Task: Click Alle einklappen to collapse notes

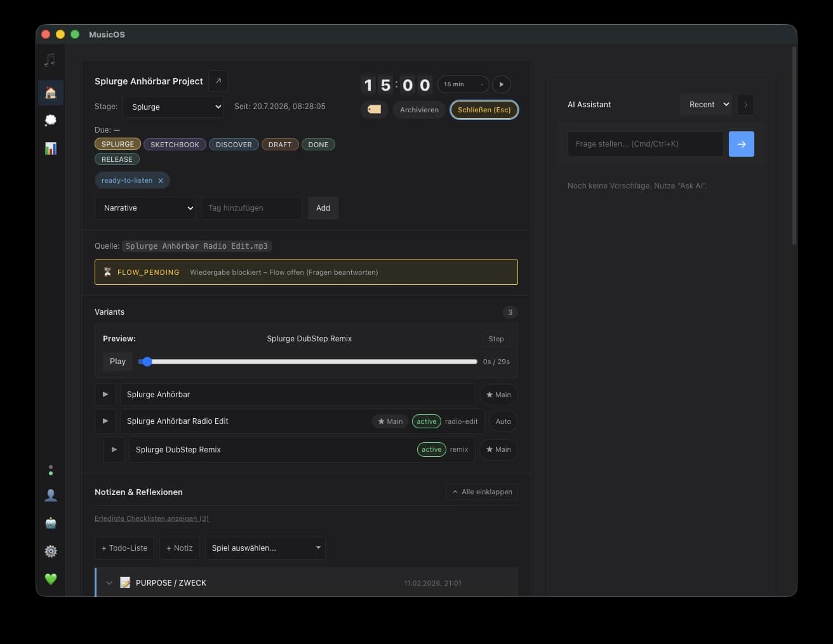Action: [x=482, y=492]
